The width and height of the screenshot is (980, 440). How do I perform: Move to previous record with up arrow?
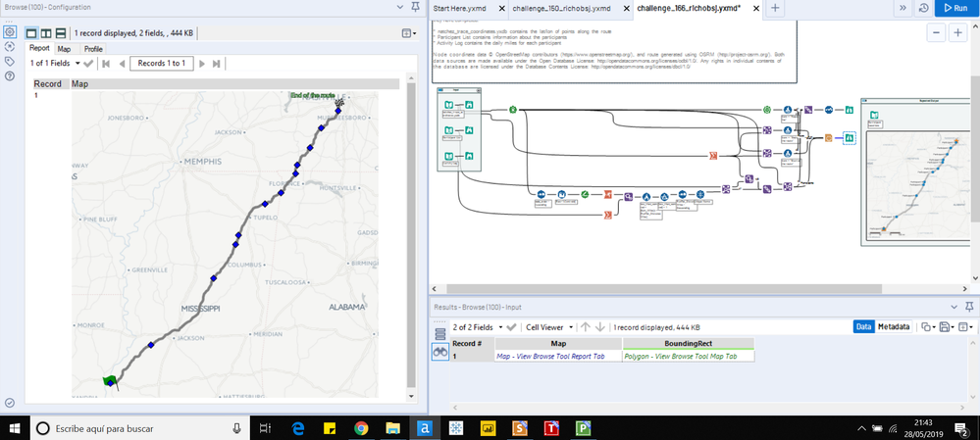[585, 327]
